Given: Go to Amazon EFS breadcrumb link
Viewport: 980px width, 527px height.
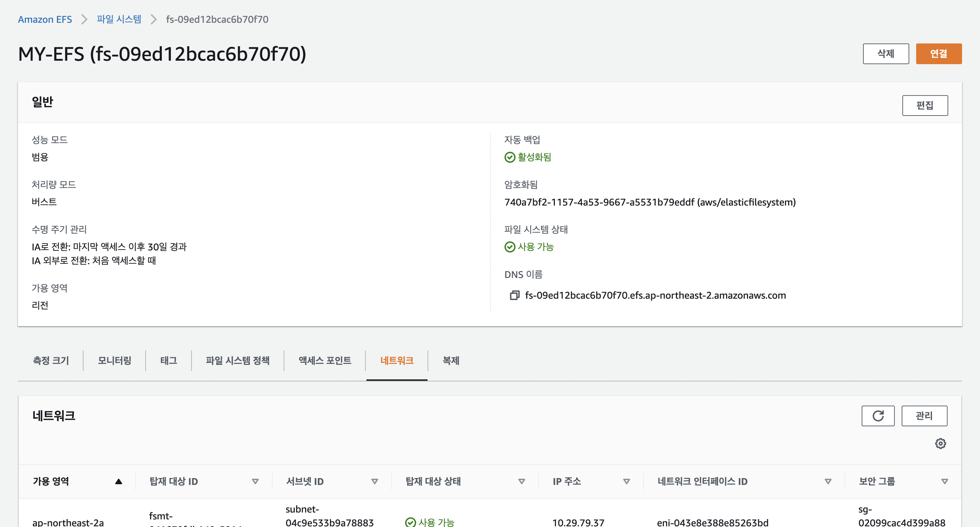Looking at the screenshot, I should tap(45, 19).
